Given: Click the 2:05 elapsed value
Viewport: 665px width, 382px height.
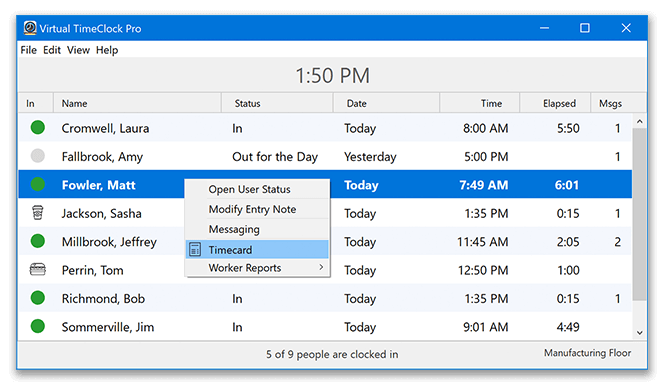Looking at the screenshot, I should pyautogui.click(x=568, y=242).
